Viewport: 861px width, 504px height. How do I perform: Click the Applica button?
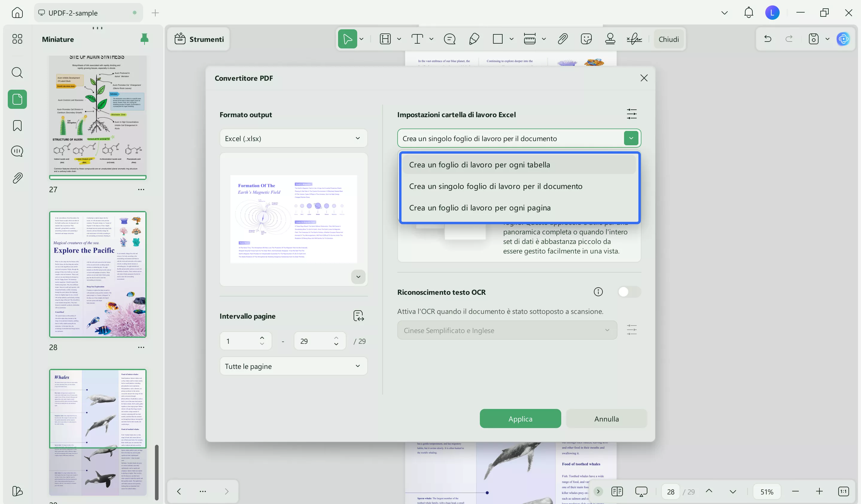pyautogui.click(x=520, y=419)
